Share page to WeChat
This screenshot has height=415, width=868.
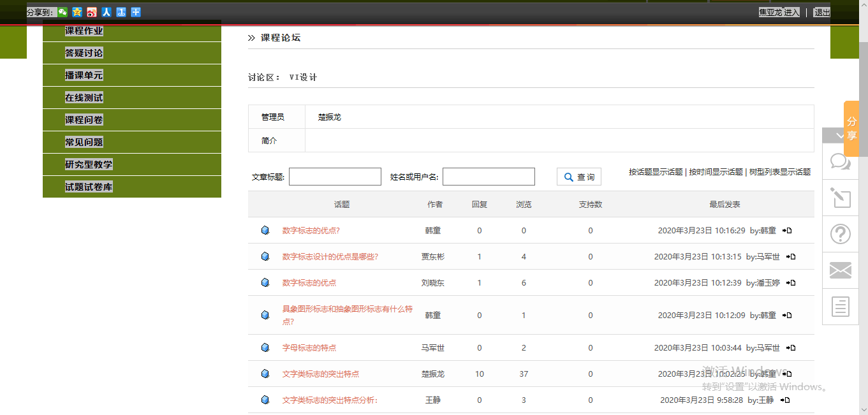pyautogui.click(x=63, y=12)
